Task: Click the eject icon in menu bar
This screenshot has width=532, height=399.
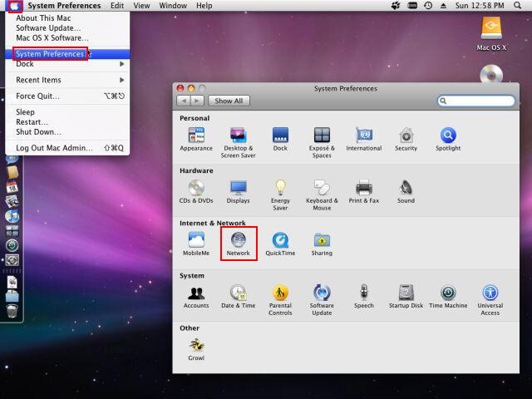Action: point(443,6)
